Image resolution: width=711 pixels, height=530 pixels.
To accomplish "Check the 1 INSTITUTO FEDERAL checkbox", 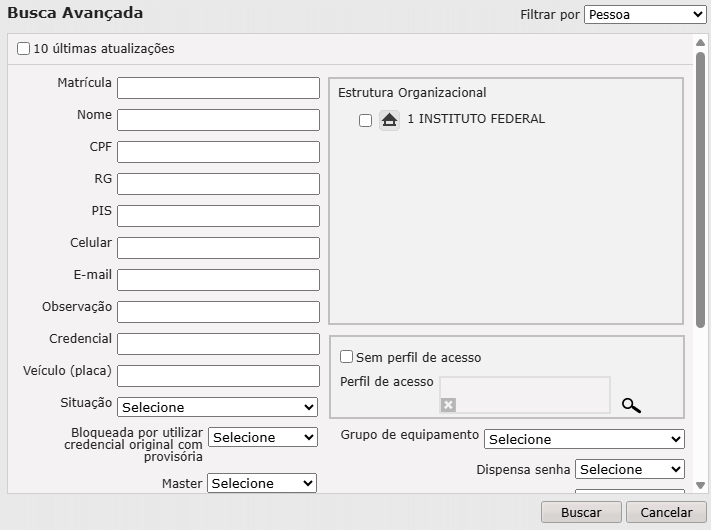I will coord(365,121).
